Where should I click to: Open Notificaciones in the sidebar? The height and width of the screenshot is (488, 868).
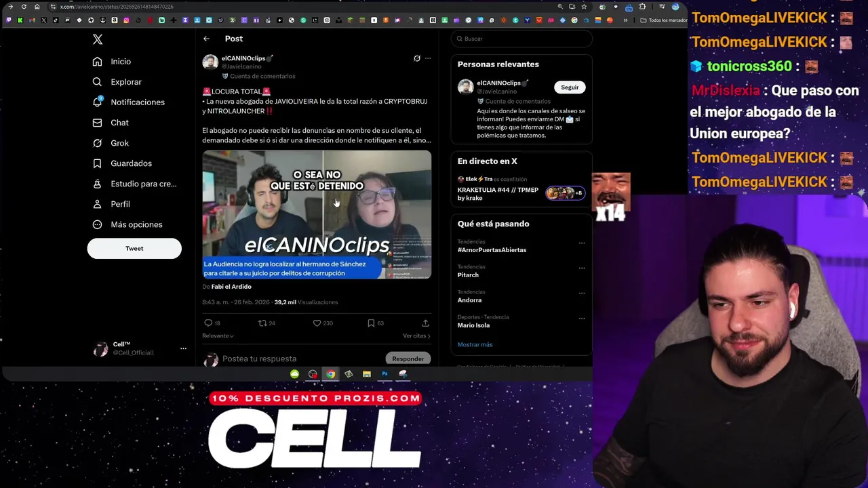pos(128,102)
